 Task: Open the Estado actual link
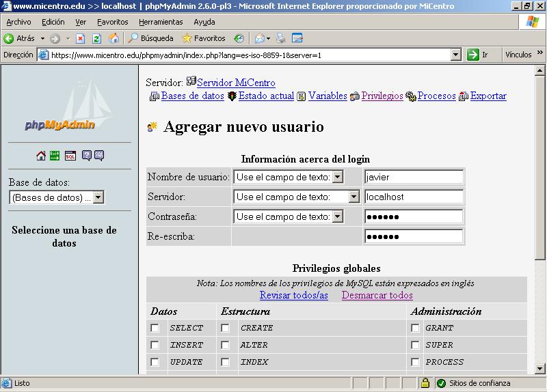(x=266, y=96)
